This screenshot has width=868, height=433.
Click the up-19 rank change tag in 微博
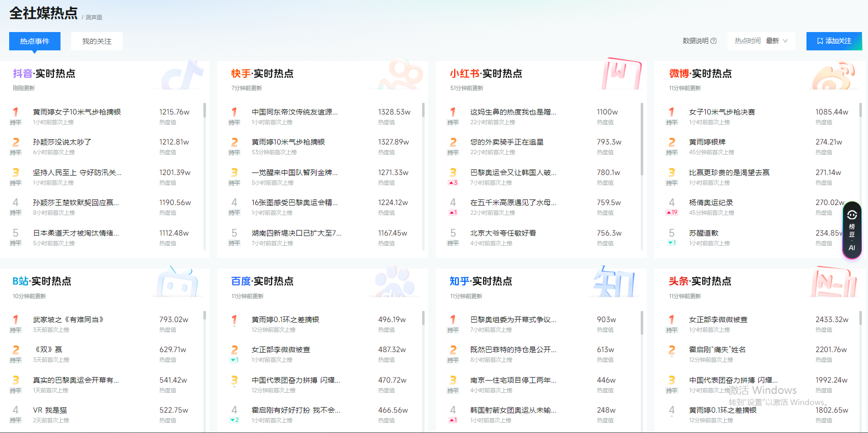click(672, 213)
